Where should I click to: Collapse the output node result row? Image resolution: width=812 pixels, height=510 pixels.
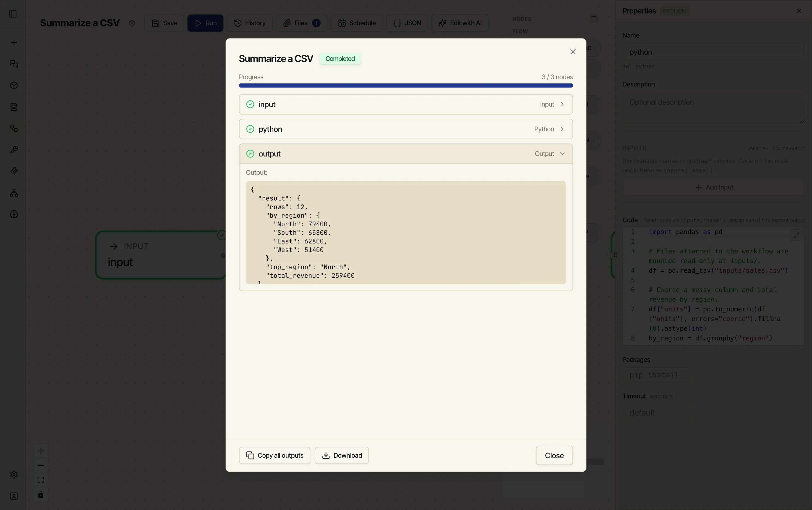coord(406,154)
